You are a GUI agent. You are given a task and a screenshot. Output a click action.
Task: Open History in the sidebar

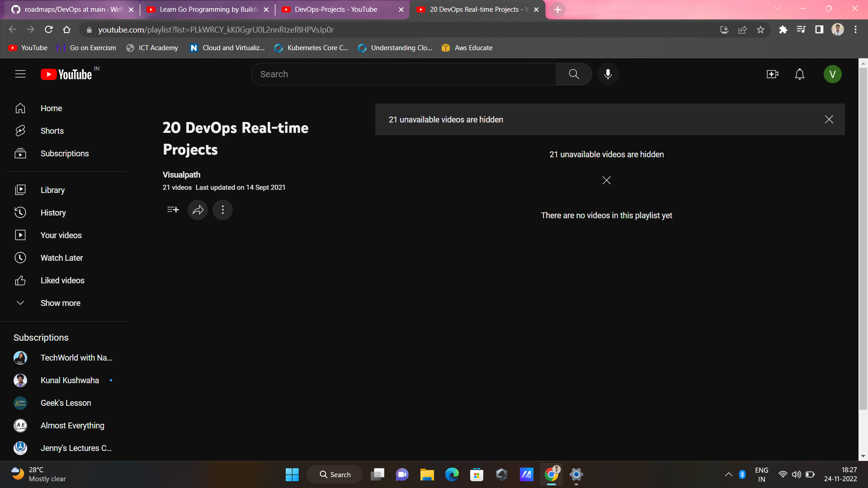pos(53,213)
